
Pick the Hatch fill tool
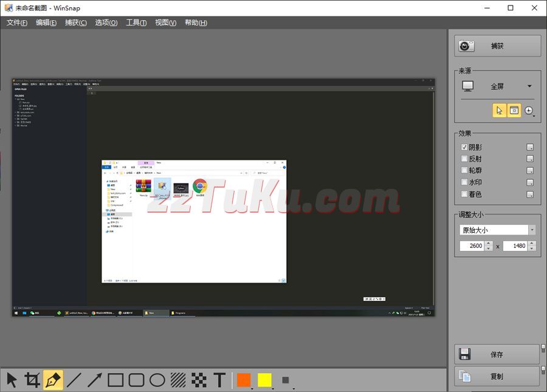point(178,380)
